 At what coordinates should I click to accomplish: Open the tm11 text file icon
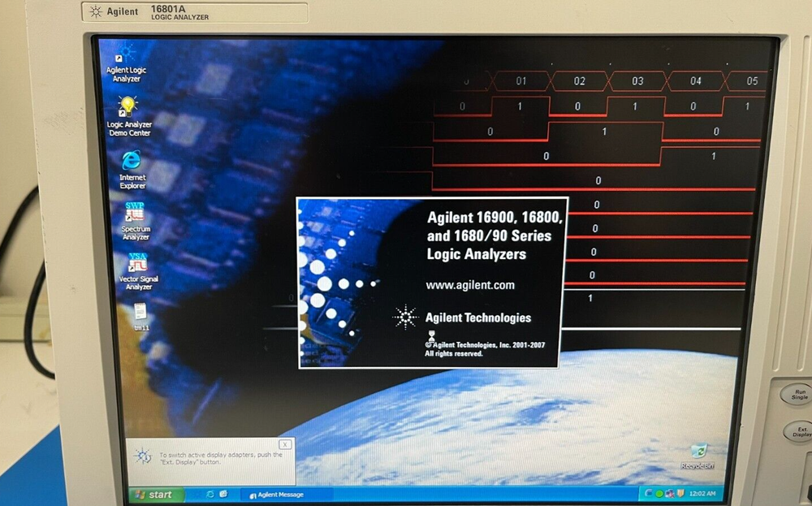(140, 317)
